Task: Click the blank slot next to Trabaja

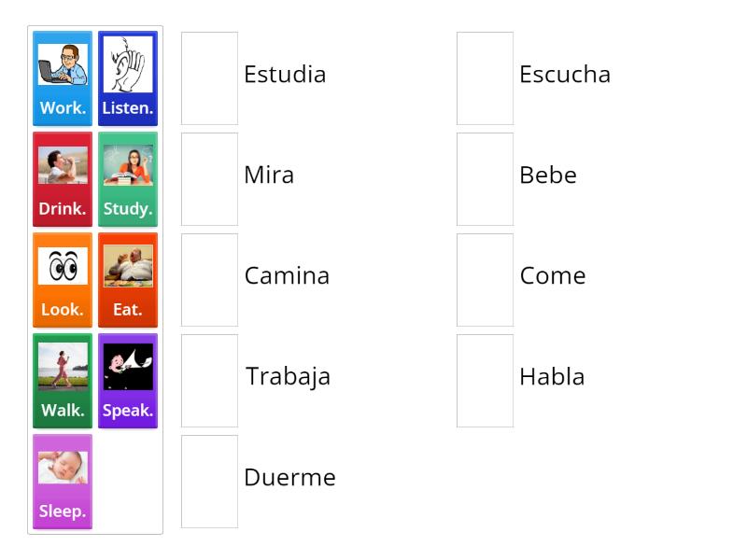Action: (x=209, y=381)
